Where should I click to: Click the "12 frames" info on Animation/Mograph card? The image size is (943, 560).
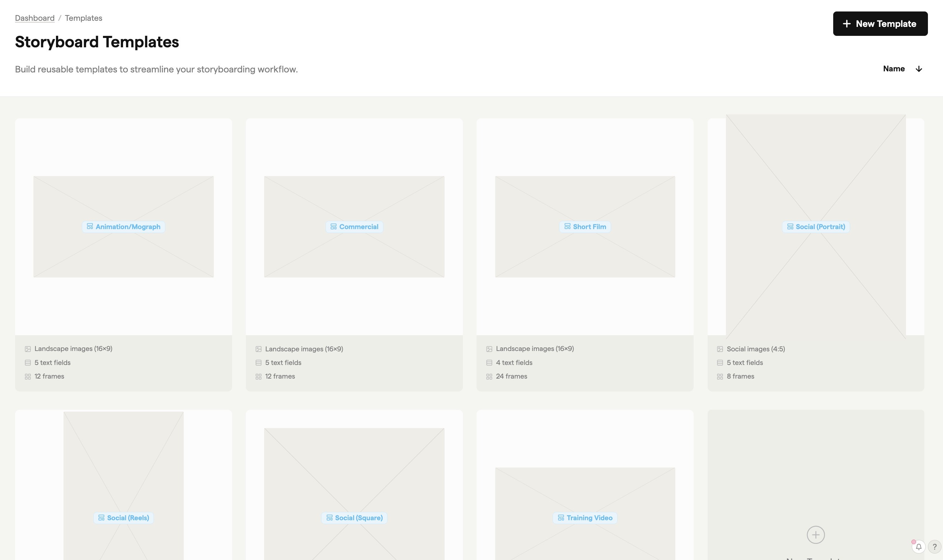coord(49,376)
